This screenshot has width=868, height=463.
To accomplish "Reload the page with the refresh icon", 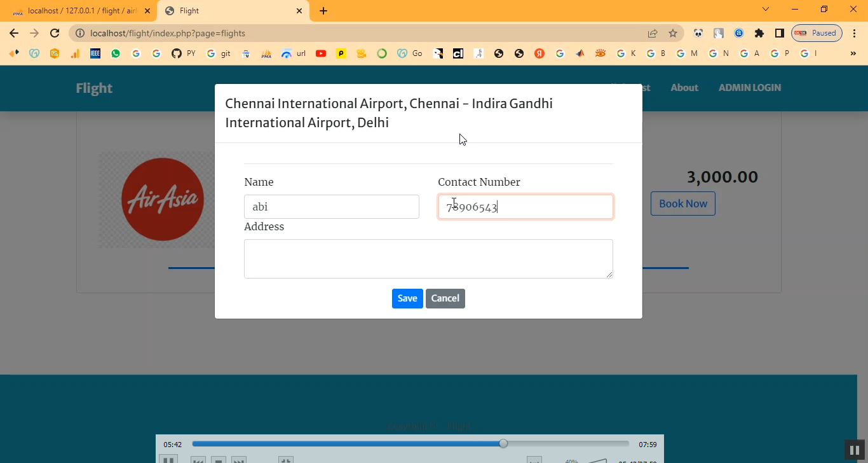I will click(x=55, y=33).
